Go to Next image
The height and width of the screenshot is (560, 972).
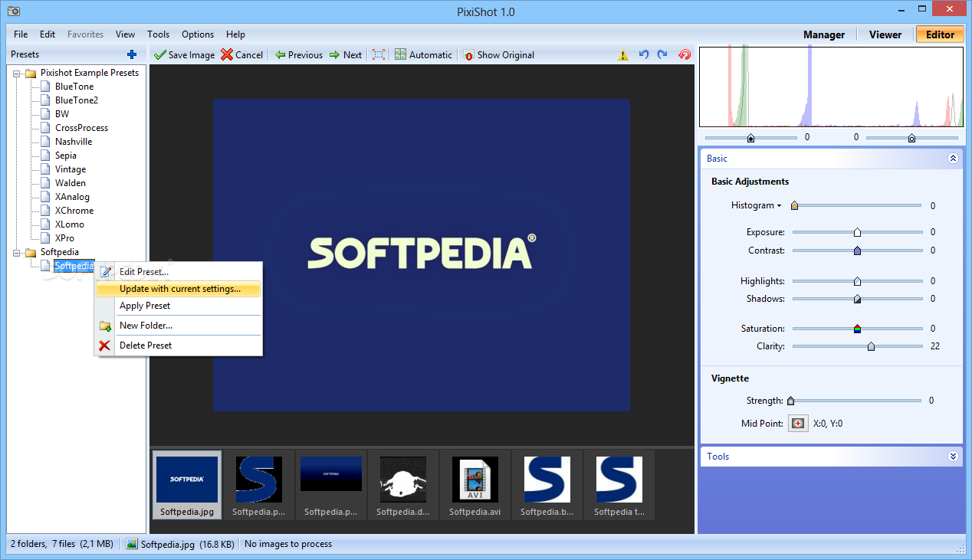(346, 54)
